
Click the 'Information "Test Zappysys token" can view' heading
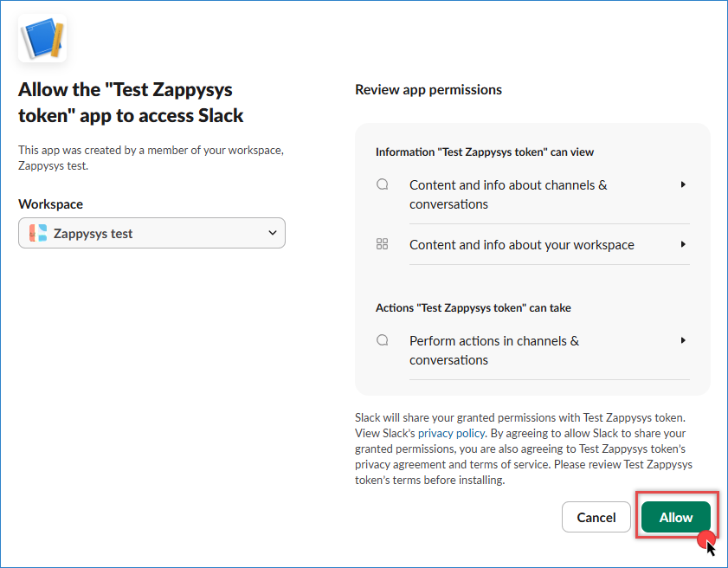pos(485,152)
